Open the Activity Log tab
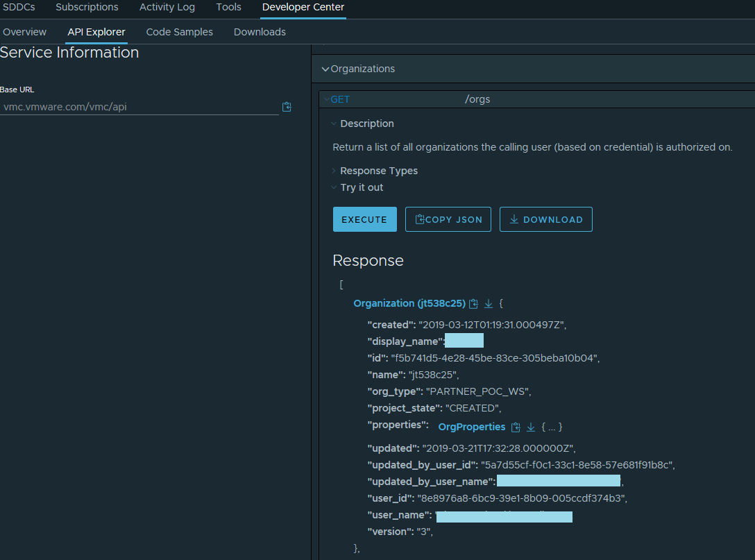This screenshot has height=560, width=755. click(x=167, y=8)
